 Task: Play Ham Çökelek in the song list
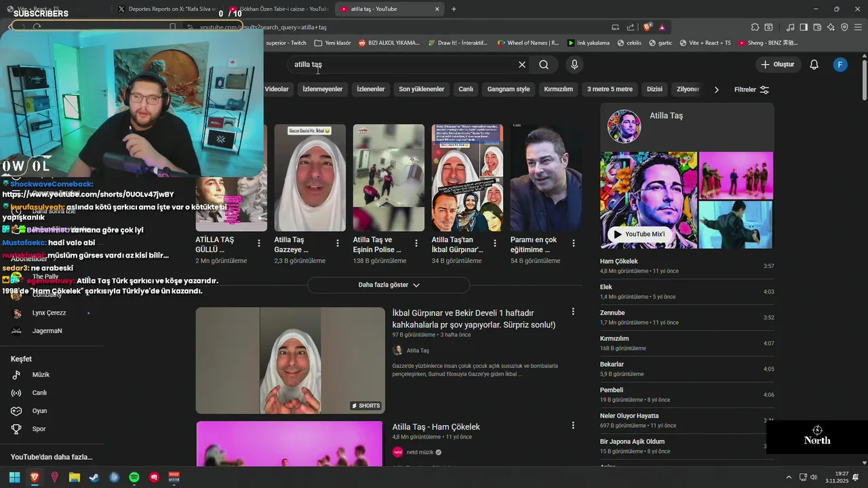coord(686,266)
